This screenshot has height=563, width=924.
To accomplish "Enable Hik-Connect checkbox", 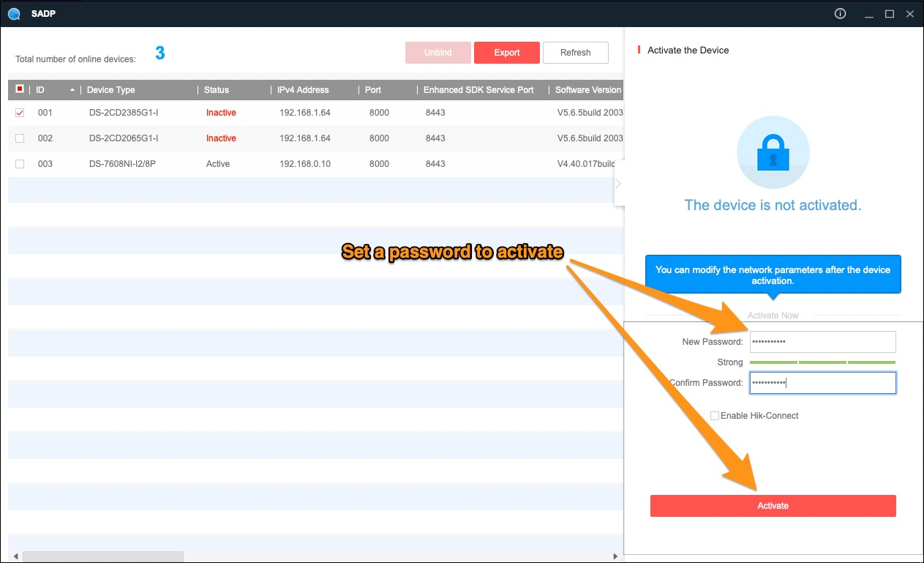I will (x=715, y=416).
